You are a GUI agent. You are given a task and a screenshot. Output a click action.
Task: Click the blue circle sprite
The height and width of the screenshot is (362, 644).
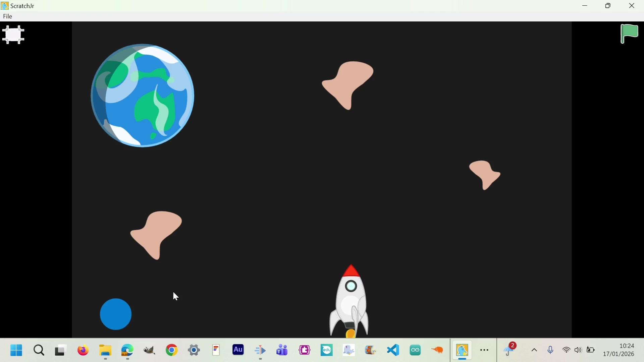click(116, 314)
